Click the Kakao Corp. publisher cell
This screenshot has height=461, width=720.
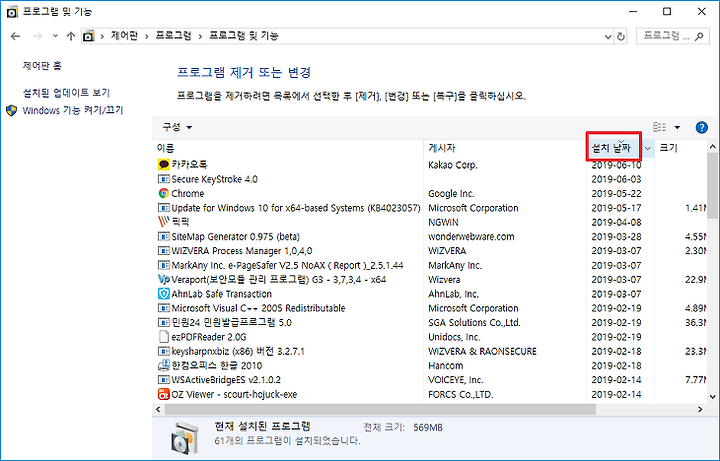click(453, 165)
